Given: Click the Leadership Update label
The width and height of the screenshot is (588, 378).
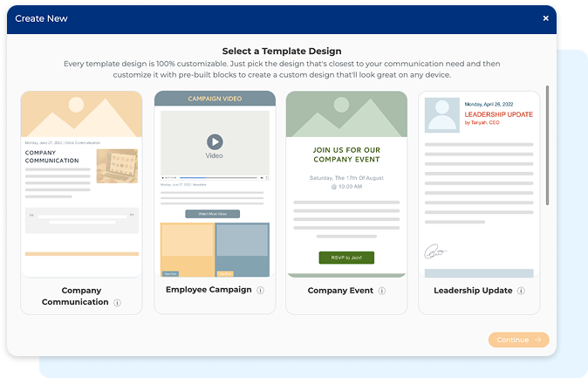Looking at the screenshot, I should (473, 291).
